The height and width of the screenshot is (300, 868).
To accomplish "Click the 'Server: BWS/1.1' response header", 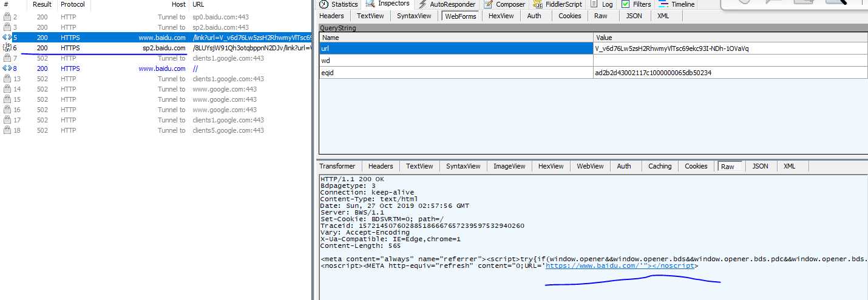I will click(x=352, y=213).
